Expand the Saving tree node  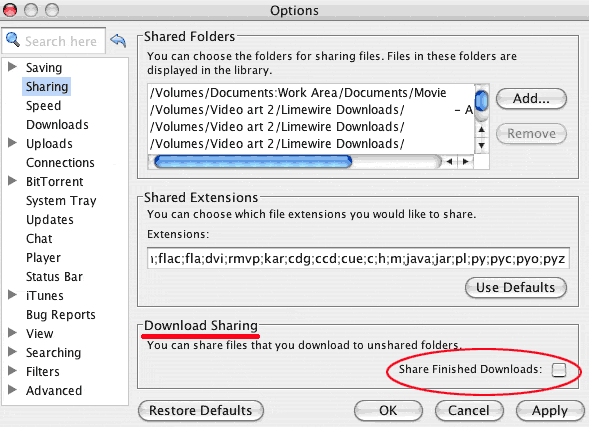(12, 67)
